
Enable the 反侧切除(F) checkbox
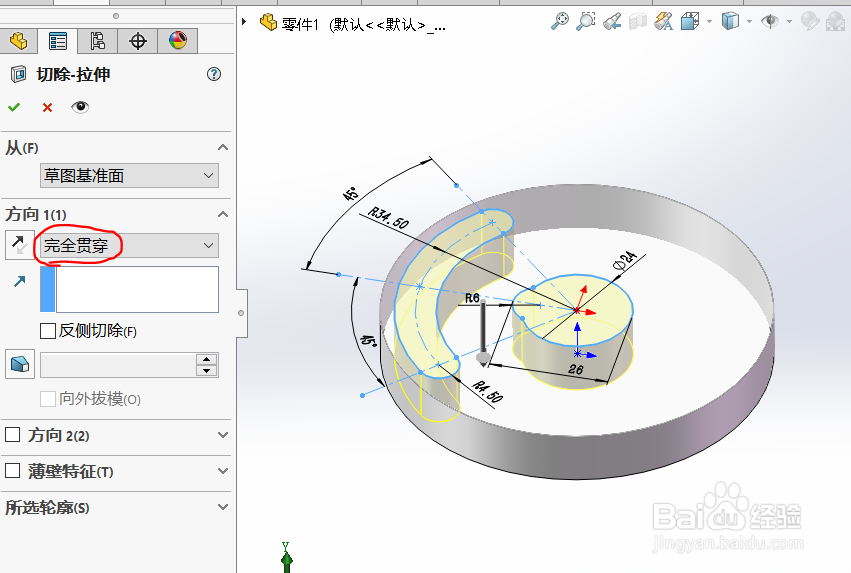click(48, 330)
